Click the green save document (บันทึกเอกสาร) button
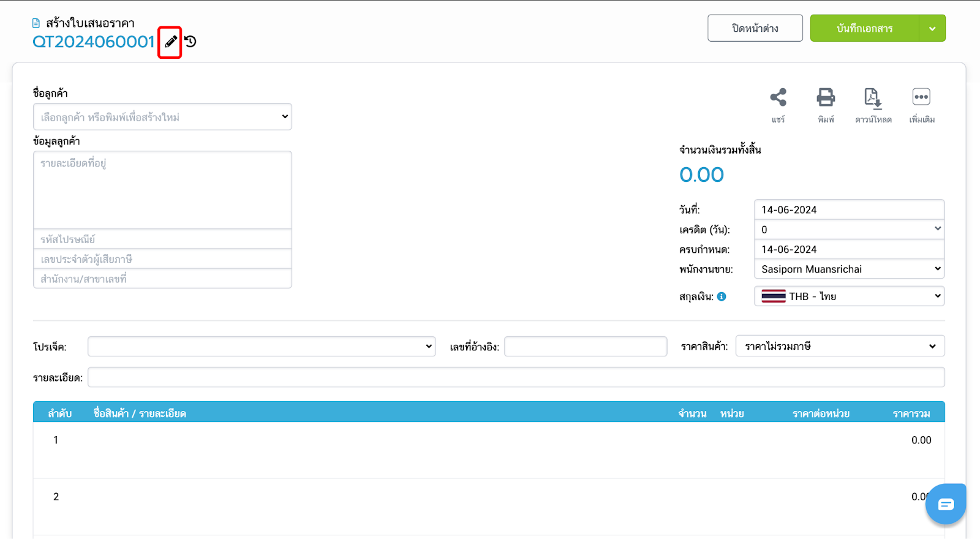The width and height of the screenshot is (980, 539). (x=864, y=28)
